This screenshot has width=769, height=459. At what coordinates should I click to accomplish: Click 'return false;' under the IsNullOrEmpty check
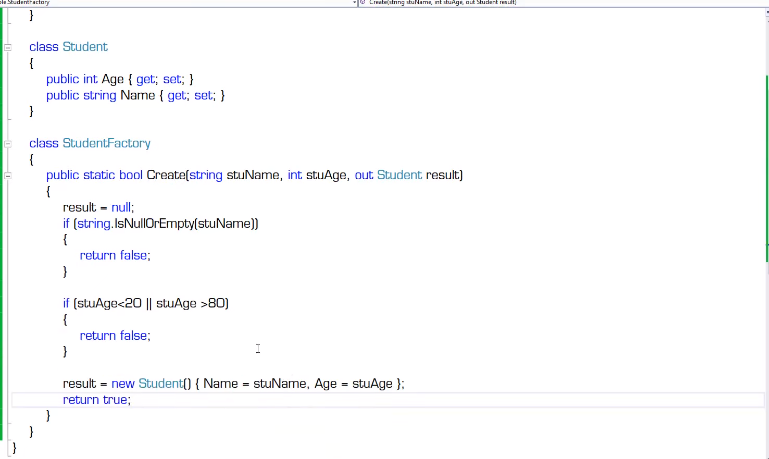115,255
